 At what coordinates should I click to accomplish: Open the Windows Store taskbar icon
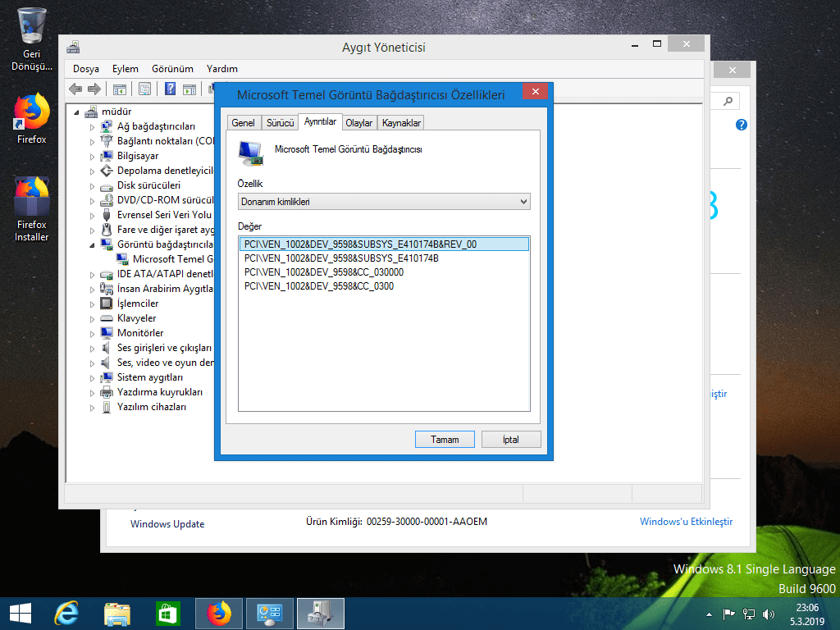(x=167, y=614)
